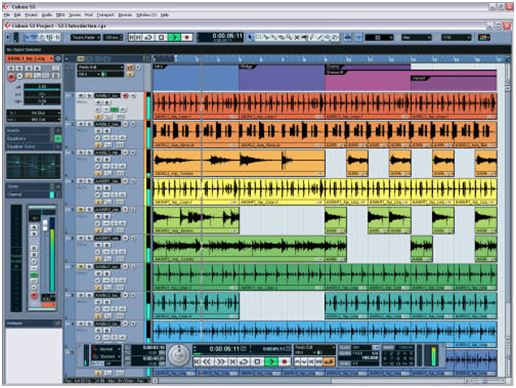Open the Touch Fader automation mode dropdown
Image resolution: width=516 pixels, height=388 pixels.
[x=85, y=38]
